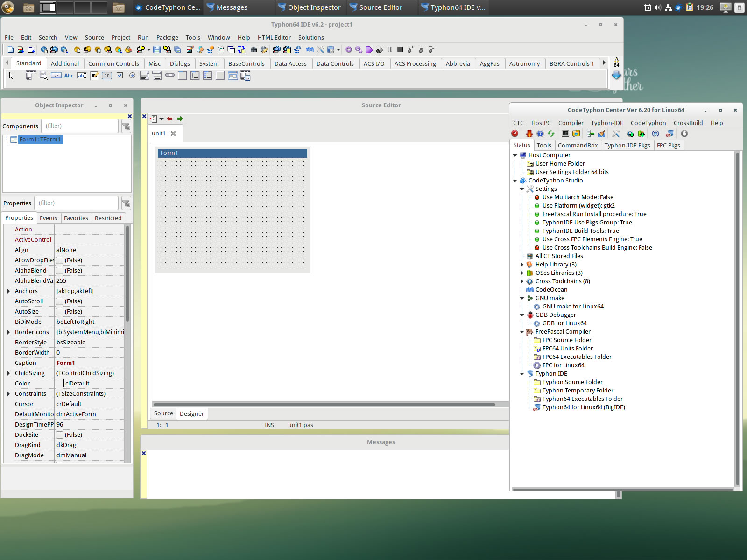Open the Package menu
The image size is (747, 560).
167,37
